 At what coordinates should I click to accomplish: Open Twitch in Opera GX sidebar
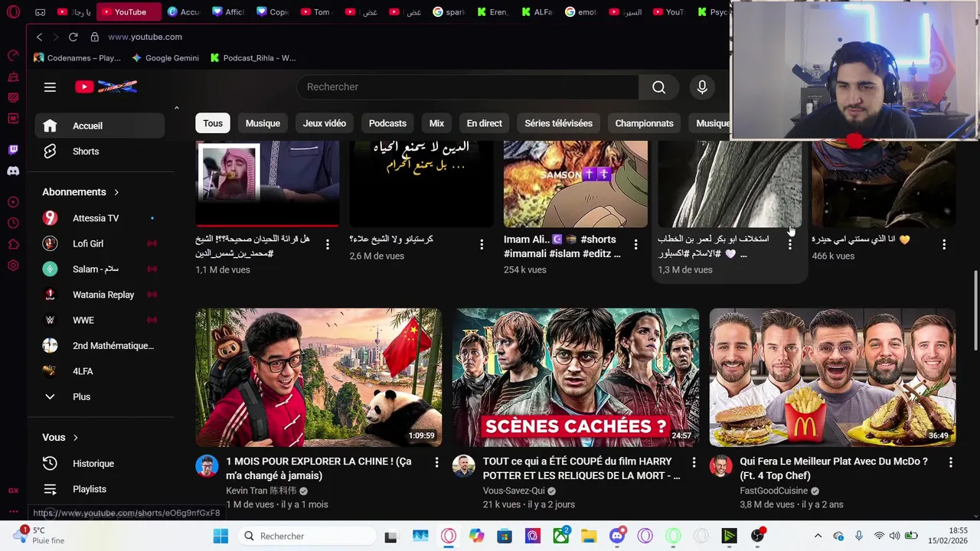[x=13, y=150]
